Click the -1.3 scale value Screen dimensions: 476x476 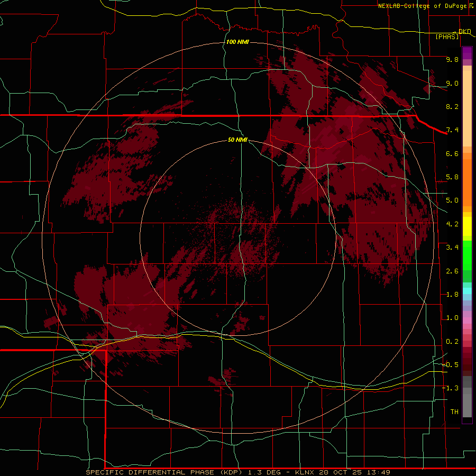click(x=450, y=388)
